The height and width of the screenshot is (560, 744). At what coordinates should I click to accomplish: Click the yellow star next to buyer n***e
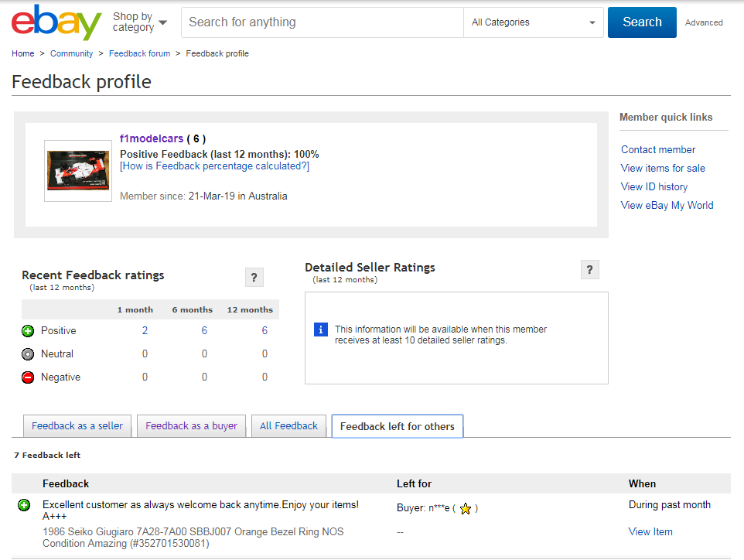click(465, 509)
